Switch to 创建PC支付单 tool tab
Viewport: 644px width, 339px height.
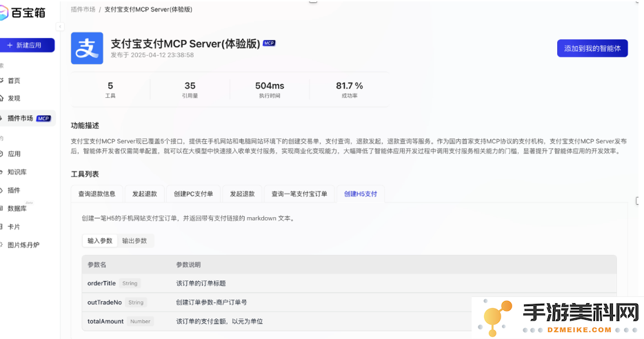[194, 194]
